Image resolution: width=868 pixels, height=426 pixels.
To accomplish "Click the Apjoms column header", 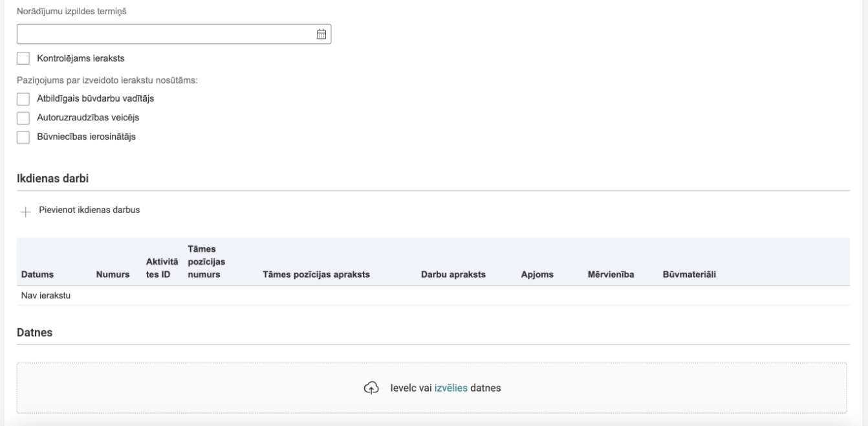I will point(536,275).
